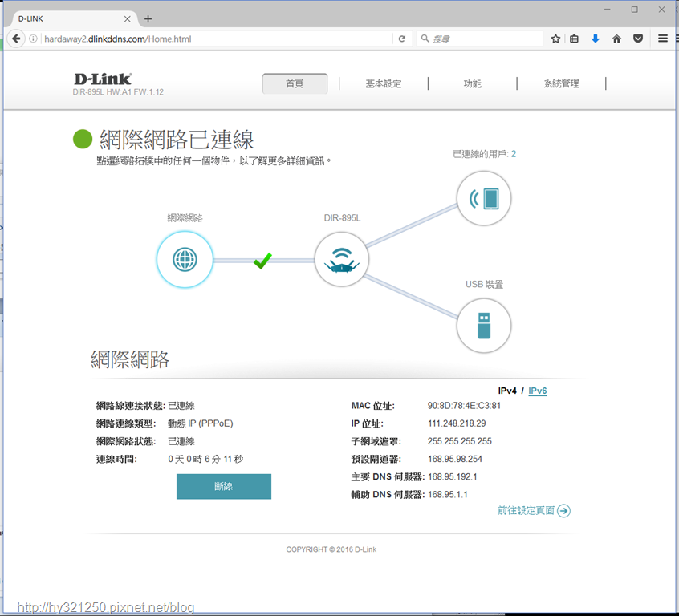Reload the page with refresh icon

point(402,38)
